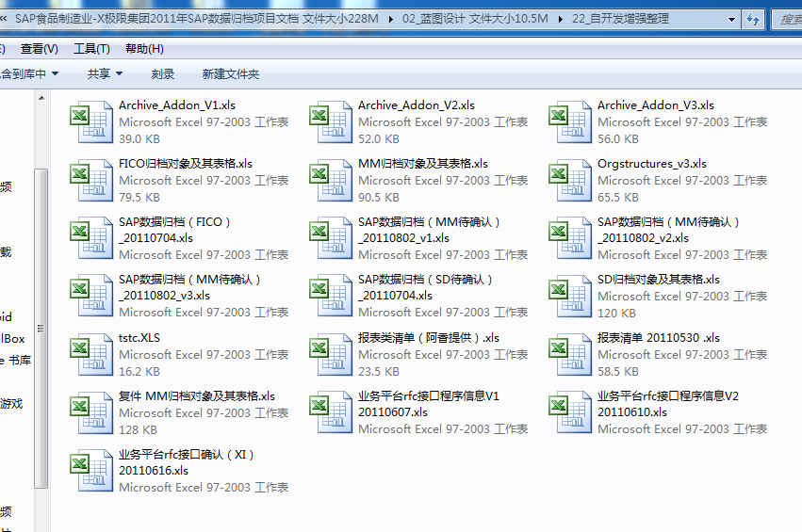Select the 复件 MM归档对象及其表格.xls icon
802x532 pixels.
click(x=91, y=412)
